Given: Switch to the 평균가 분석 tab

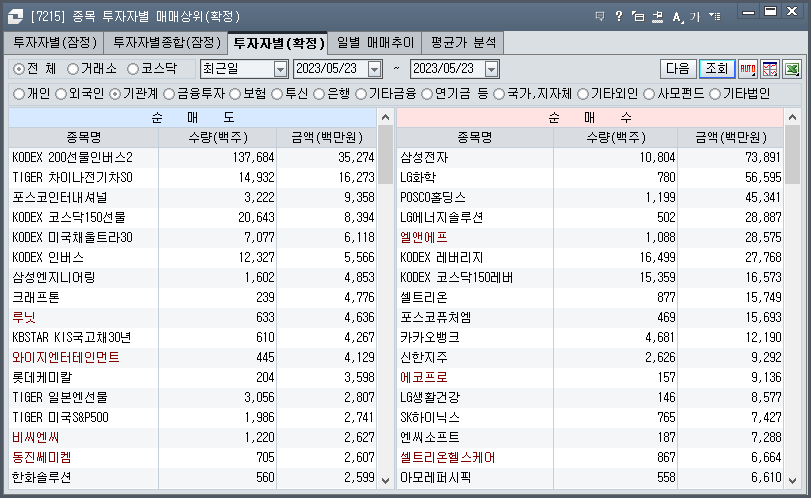Looking at the screenshot, I should point(463,42).
